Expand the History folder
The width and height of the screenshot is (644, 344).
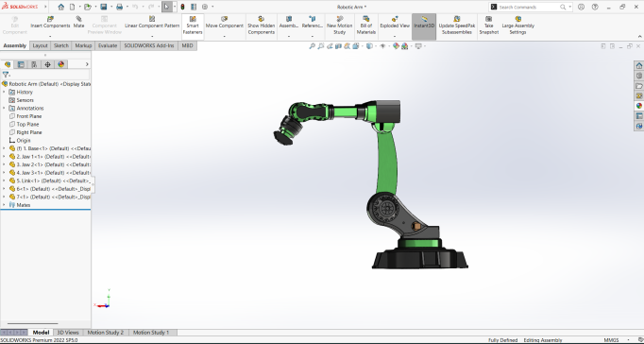pyautogui.click(x=4, y=92)
